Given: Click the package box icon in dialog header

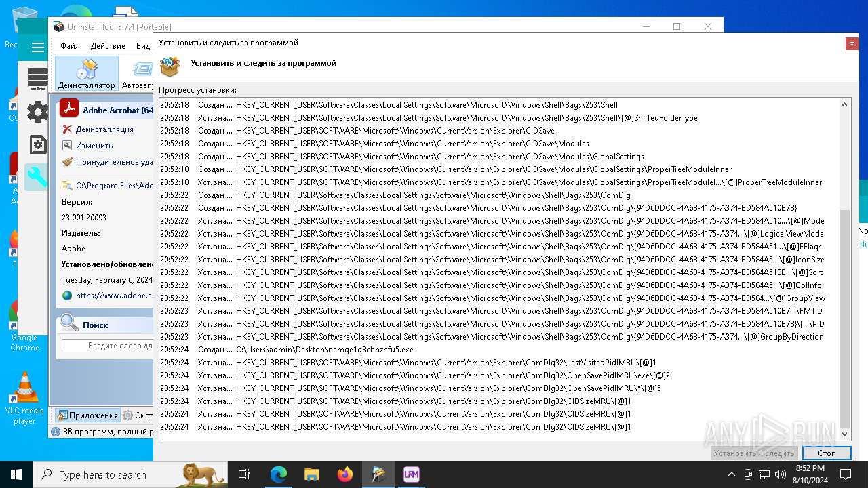Looking at the screenshot, I should pos(170,66).
